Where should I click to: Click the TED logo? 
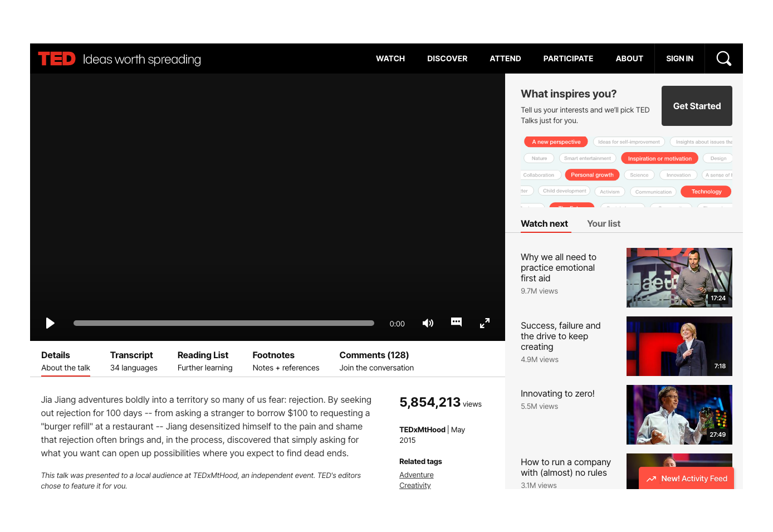coord(57,58)
